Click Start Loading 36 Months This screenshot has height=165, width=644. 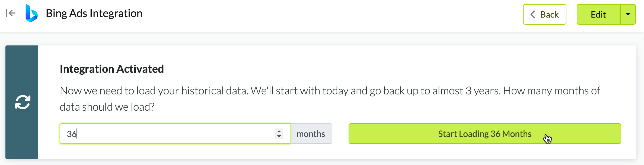point(484,134)
